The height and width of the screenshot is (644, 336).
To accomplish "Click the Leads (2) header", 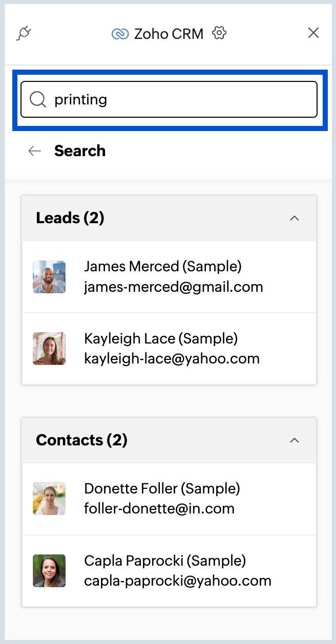I will click(169, 218).
